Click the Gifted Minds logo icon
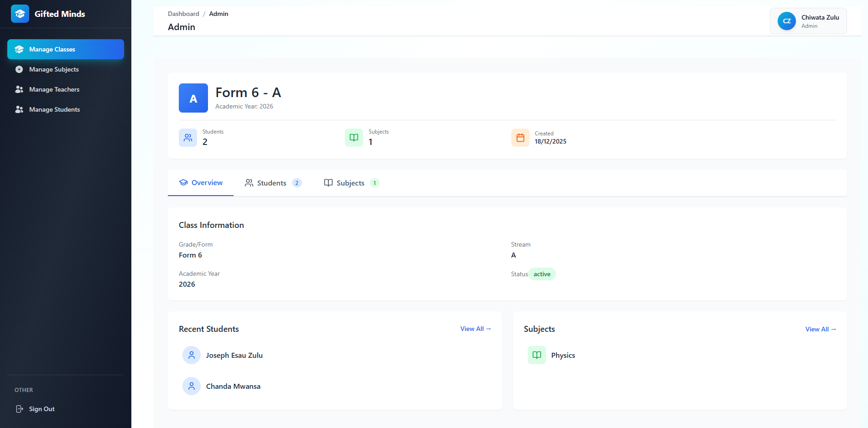Image resolution: width=868 pixels, height=428 pixels. coord(20,14)
